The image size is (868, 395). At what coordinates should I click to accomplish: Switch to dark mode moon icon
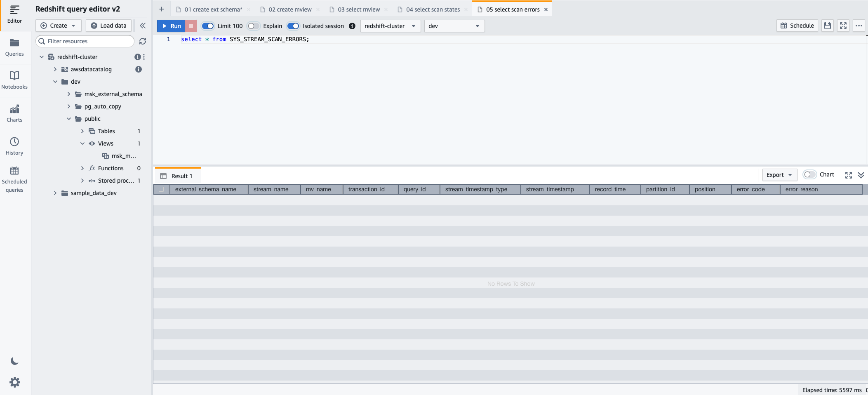click(14, 362)
